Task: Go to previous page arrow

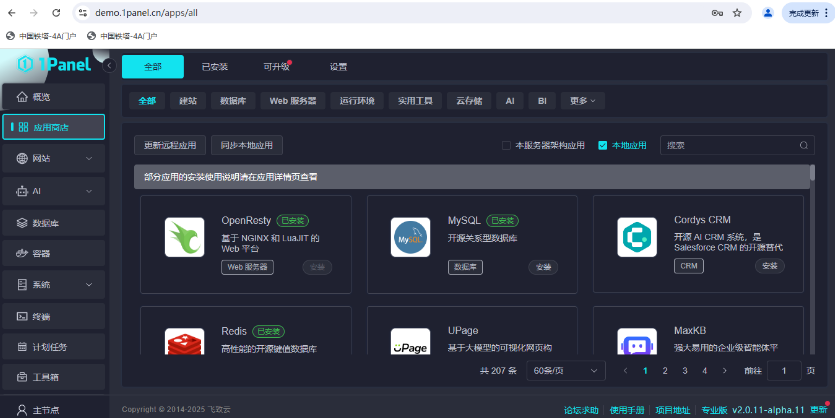Action: (625, 371)
